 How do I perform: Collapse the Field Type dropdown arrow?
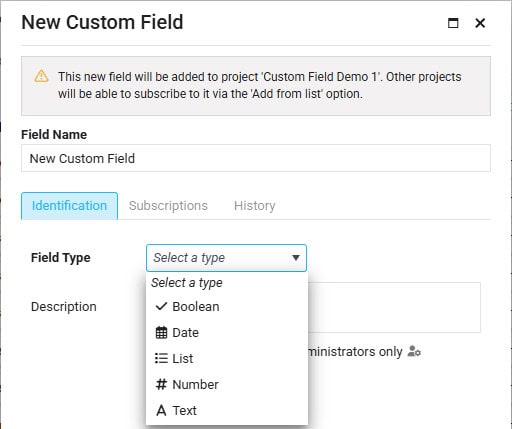pos(295,258)
